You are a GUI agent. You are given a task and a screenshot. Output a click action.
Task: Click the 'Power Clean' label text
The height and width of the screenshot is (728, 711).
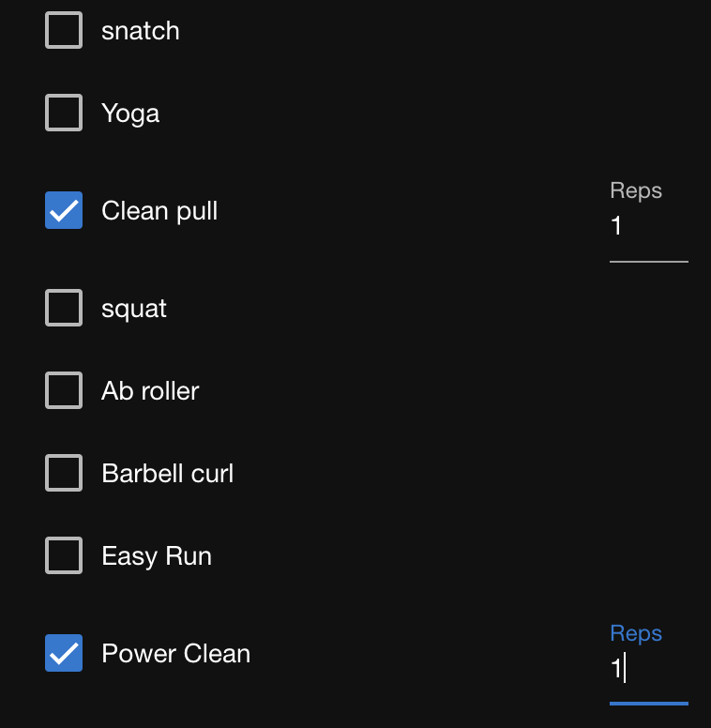[x=176, y=654]
